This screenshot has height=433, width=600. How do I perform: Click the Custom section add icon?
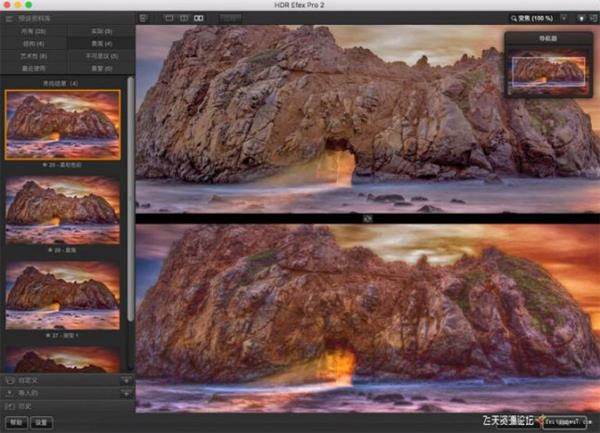[125, 380]
